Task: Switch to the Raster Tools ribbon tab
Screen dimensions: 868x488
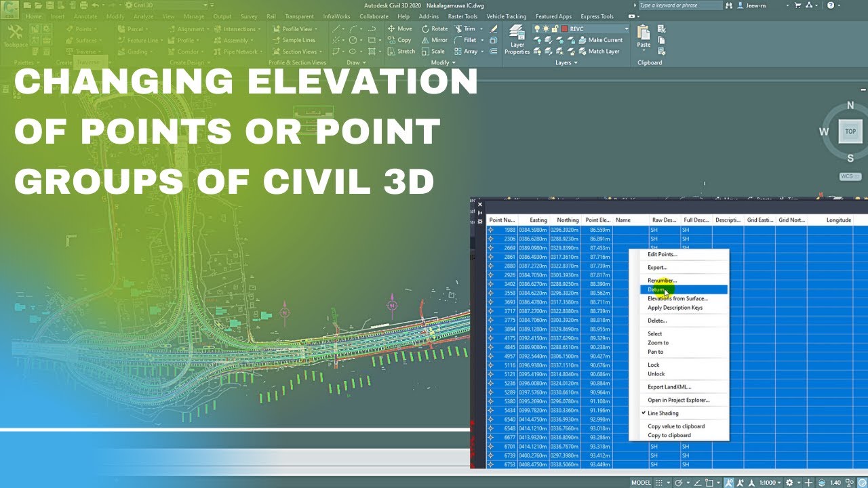Action: point(462,16)
